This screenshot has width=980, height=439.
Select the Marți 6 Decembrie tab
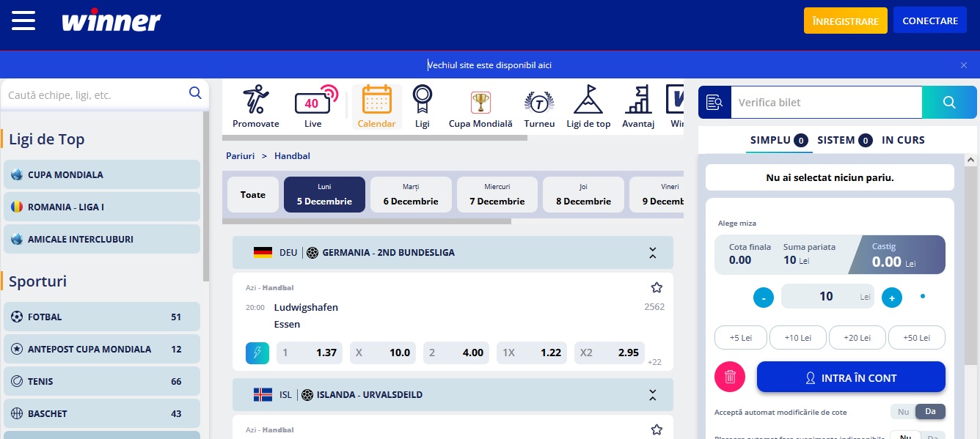coord(411,195)
